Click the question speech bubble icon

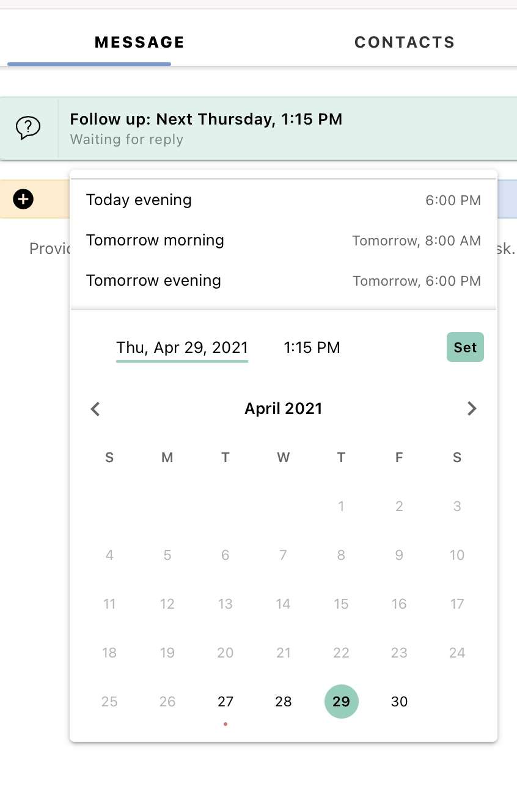[28, 128]
